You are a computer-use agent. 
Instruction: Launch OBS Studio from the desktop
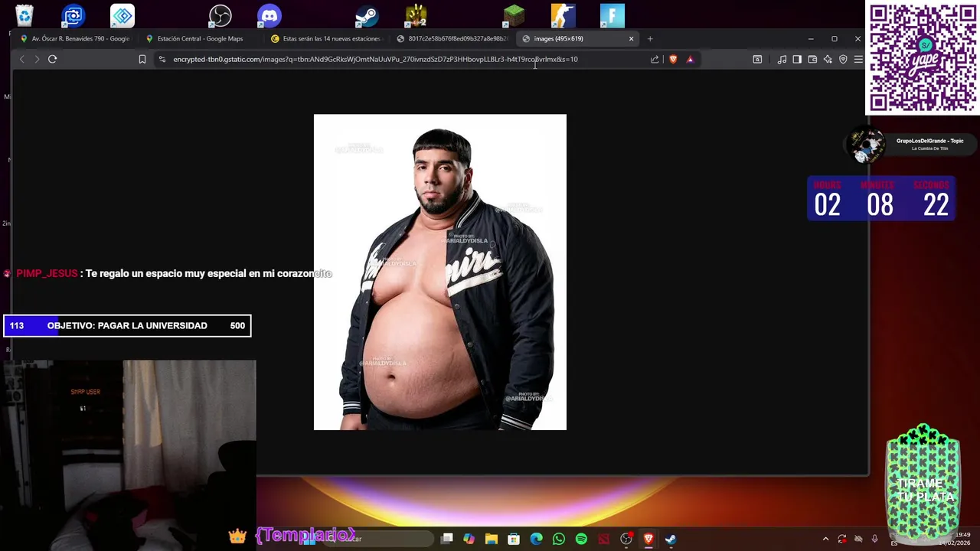pos(220,15)
